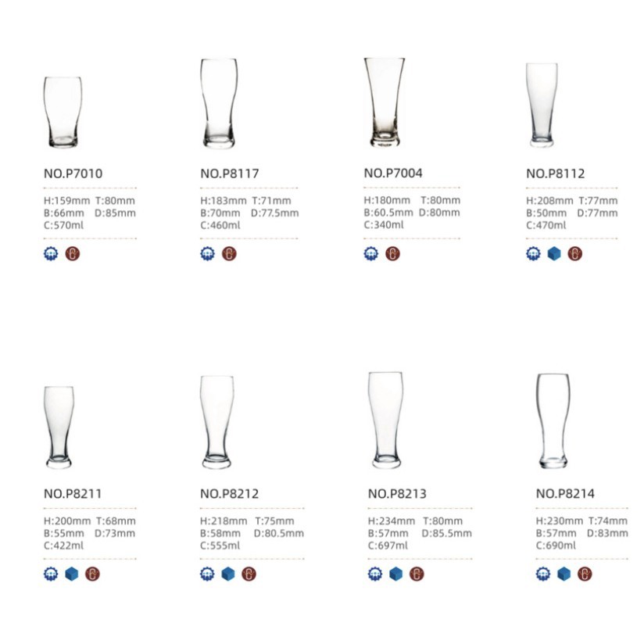Click the red round icon under NO.P8211
This screenshot has width=644, height=644.
(x=92, y=574)
